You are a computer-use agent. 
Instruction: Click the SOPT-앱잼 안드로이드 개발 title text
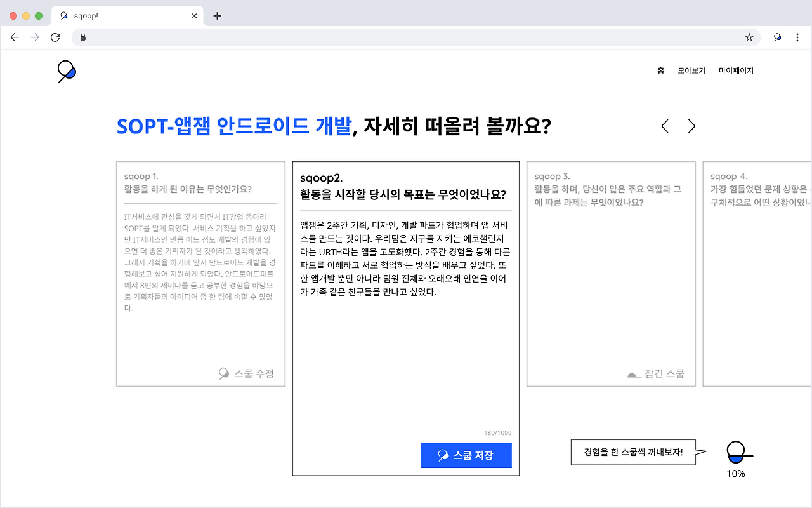click(x=233, y=127)
